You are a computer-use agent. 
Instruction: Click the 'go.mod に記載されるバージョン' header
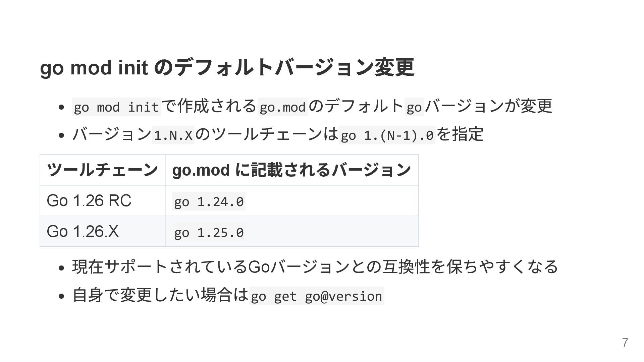(291, 170)
